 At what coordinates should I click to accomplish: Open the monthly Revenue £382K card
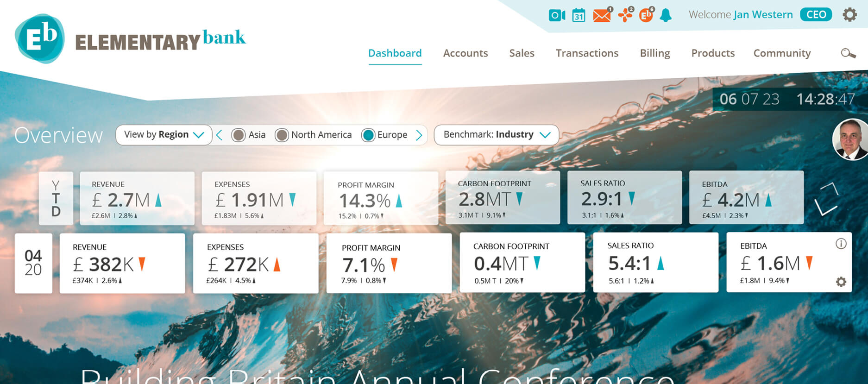coord(122,263)
